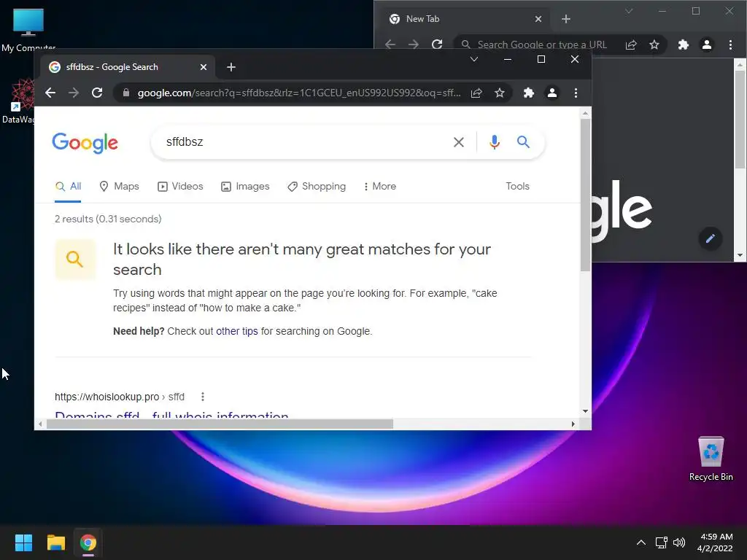Open the 'other tips' help link
The image size is (747, 560).
[237, 332]
